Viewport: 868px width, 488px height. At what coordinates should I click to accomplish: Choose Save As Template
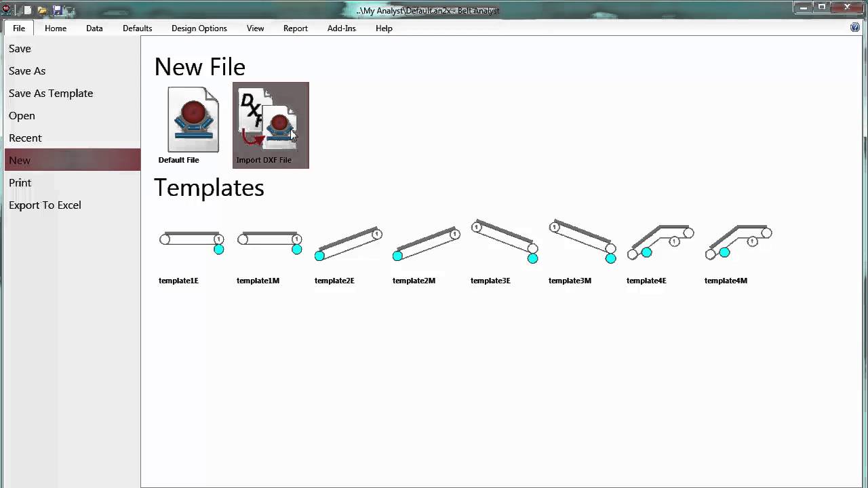tap(72, 94)
